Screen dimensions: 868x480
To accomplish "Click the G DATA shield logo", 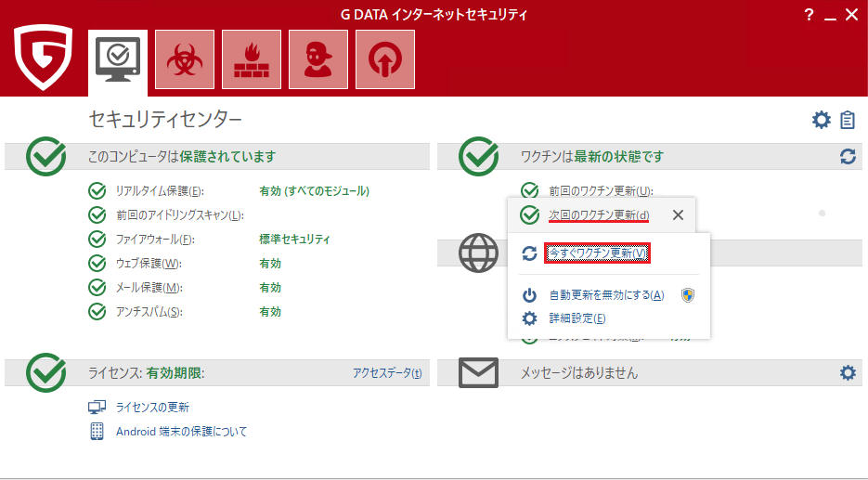I will [x=44, y=57].
